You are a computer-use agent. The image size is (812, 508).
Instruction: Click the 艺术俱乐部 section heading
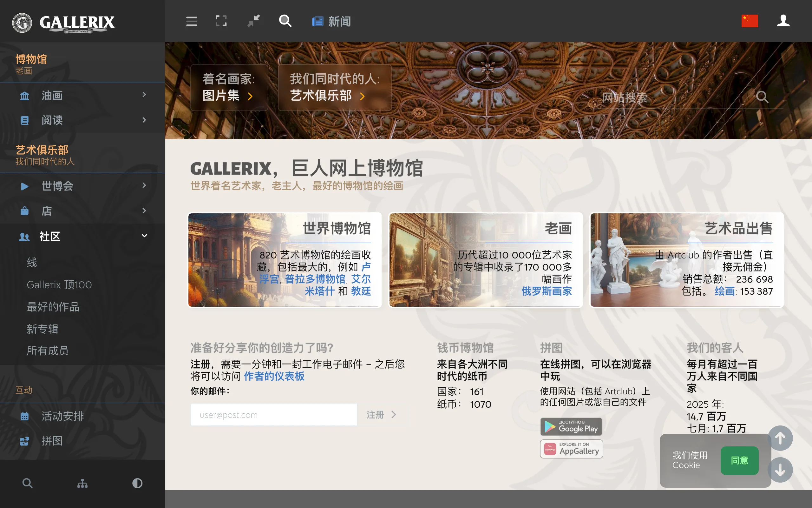(x=45, y=155)
